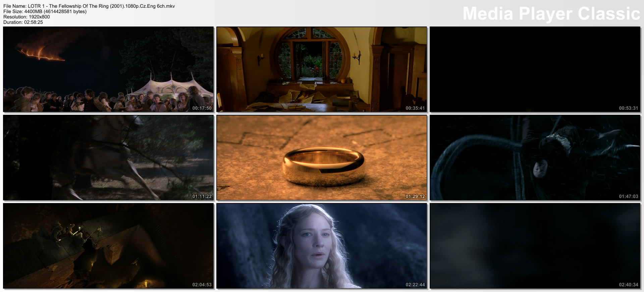Viewport: 644px width, 292px height.
Task: Click the 00:35:41 timestamp label
Action: pos(415,108)
